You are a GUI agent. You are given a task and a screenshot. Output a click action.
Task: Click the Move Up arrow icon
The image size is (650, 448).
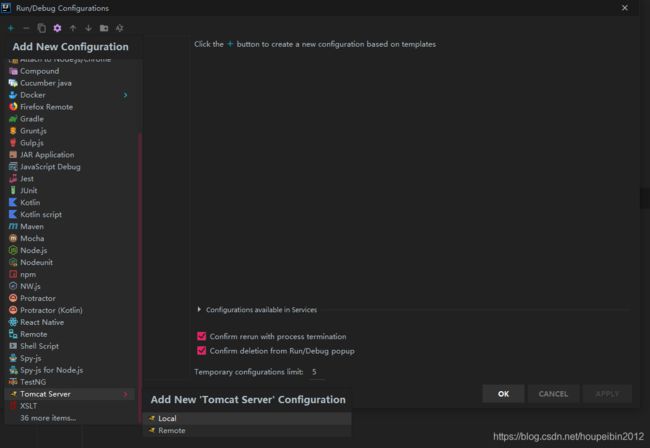[73, 28]
